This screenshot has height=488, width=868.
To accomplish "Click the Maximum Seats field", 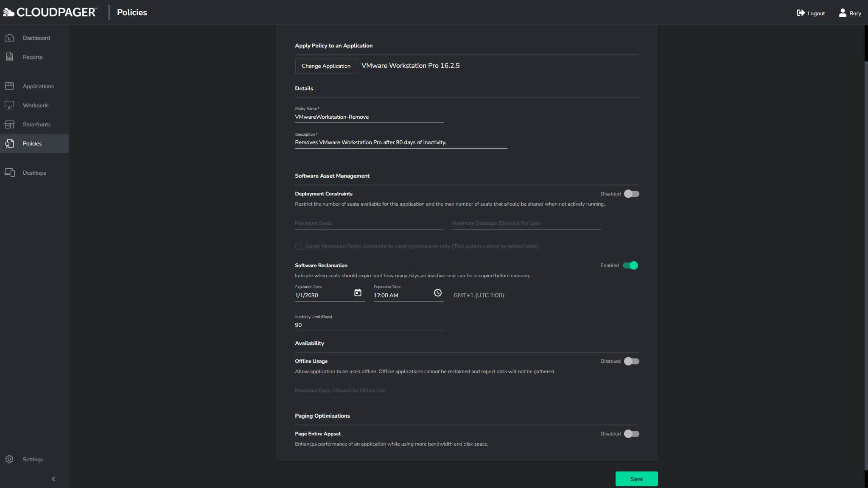I will coord(369,223).
